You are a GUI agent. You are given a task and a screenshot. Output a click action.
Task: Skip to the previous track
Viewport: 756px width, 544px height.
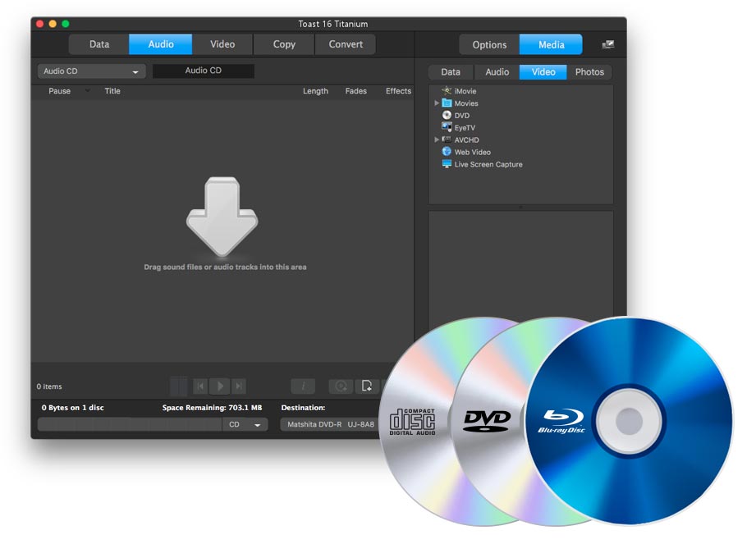pyautogui.click(x=200, y=386)
